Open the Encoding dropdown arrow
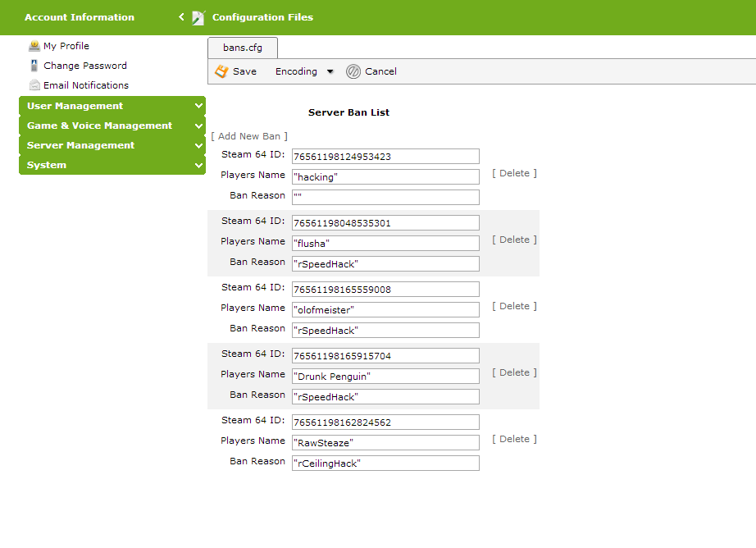Image resolution: width=756 pixels, height=548 pixels. point(330,71)
